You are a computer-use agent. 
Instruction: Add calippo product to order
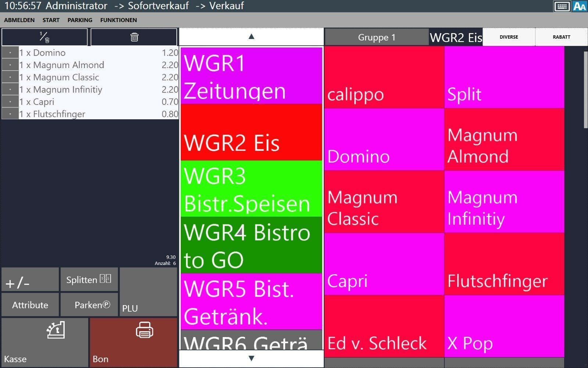[x=384, y=77]
